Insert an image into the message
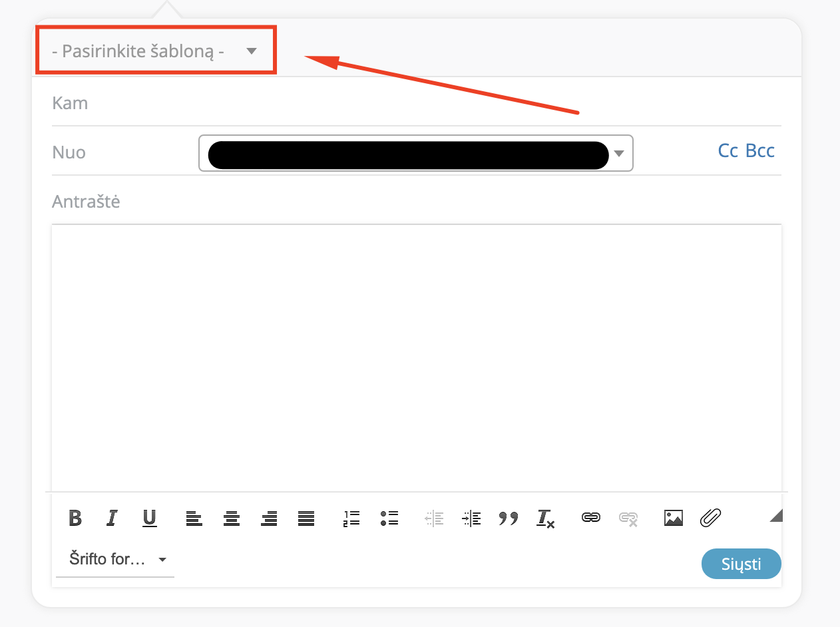 pyautogui.click(x=674, y=518)
